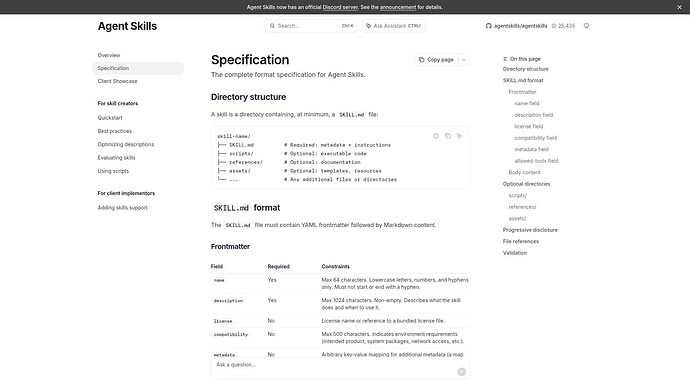Select Specification in sidebar
690x388 pixels.
138,68
